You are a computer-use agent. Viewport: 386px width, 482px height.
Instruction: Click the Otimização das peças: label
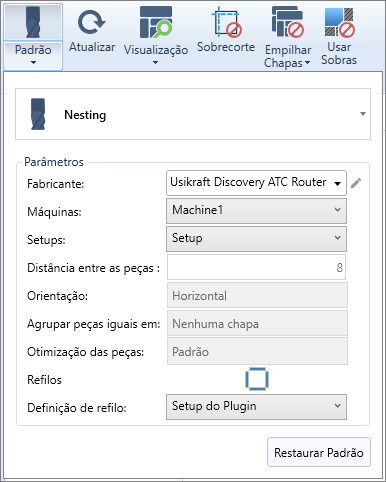pyautogui.click(x=85, y=352)
